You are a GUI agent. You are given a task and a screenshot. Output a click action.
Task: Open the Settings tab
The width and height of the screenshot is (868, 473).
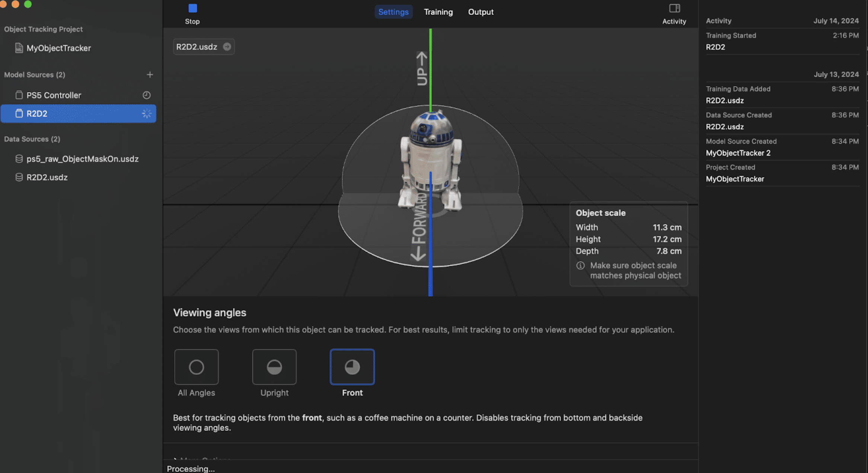(393, 11)
